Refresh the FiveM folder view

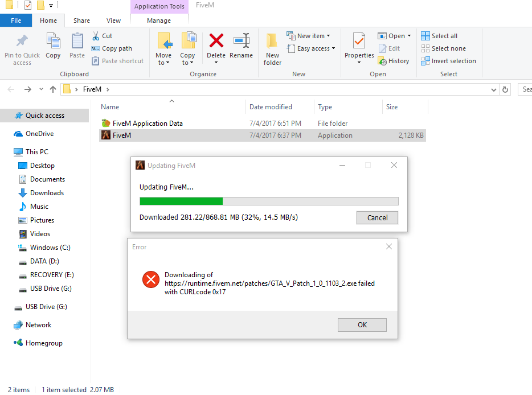pyautogui.click(x=505, y=89)
